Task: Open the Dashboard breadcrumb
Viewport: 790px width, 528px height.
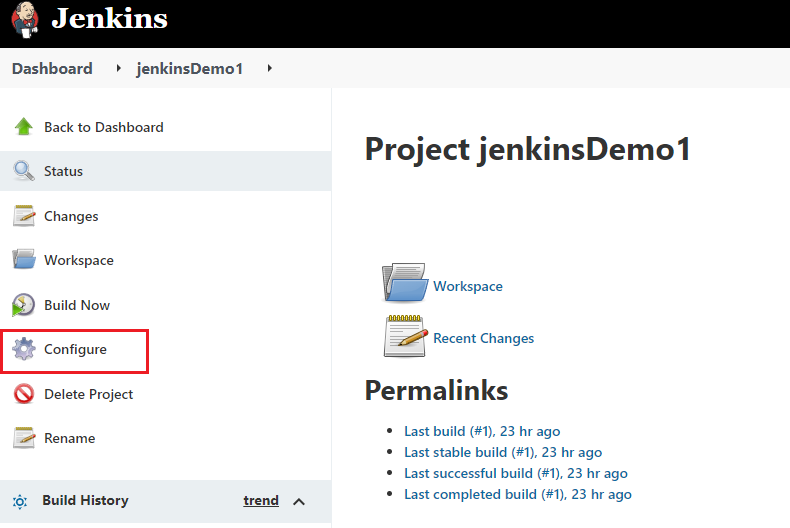Action: [x=52, y=69]
